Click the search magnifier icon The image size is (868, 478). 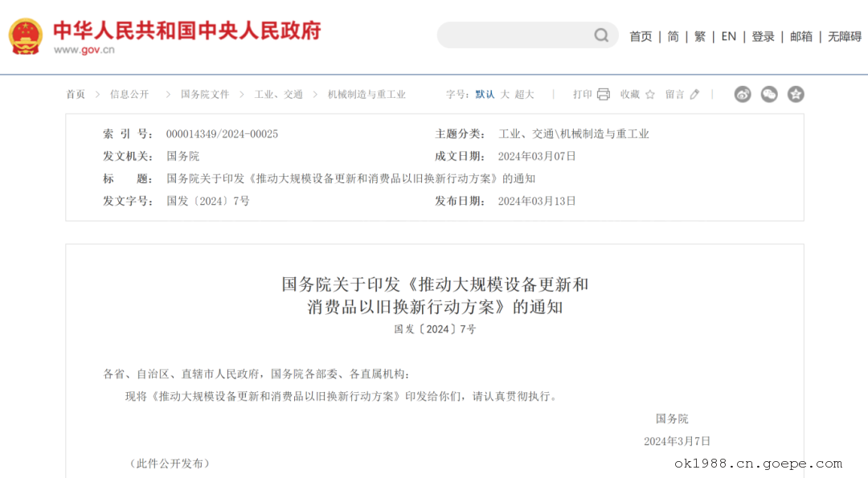(601, 35)
